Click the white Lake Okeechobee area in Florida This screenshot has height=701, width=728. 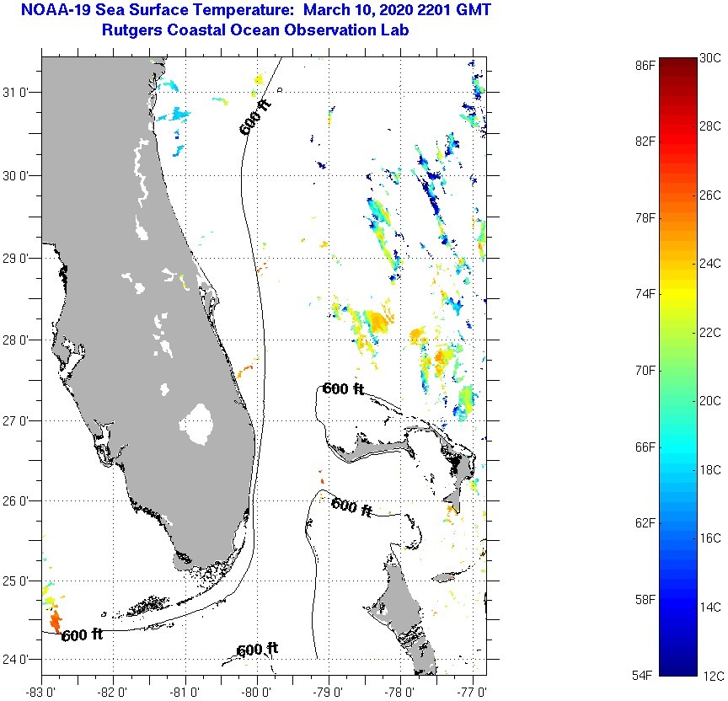(199, 424)
